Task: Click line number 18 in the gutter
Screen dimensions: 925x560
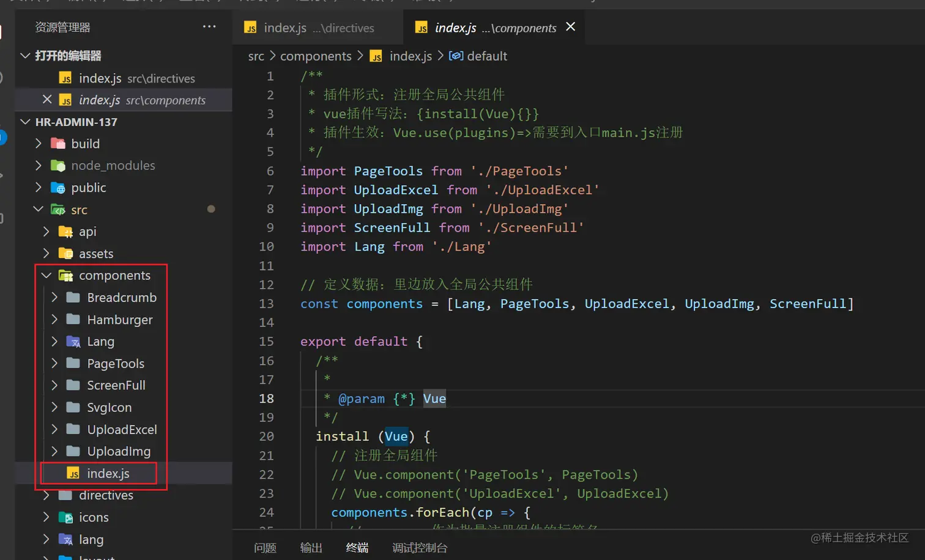Action: click(267, 399)
